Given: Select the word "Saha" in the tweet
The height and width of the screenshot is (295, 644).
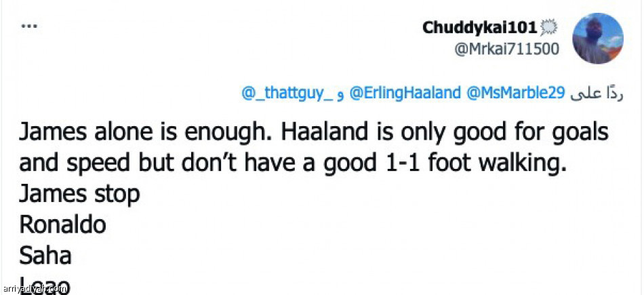Looking at the screenshot, I should pos(45,256).
